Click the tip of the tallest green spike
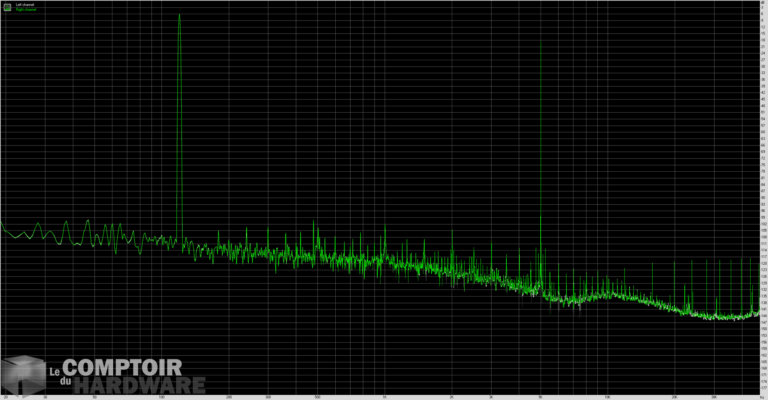This screenshot has width=768, height=400. (179, 16)
